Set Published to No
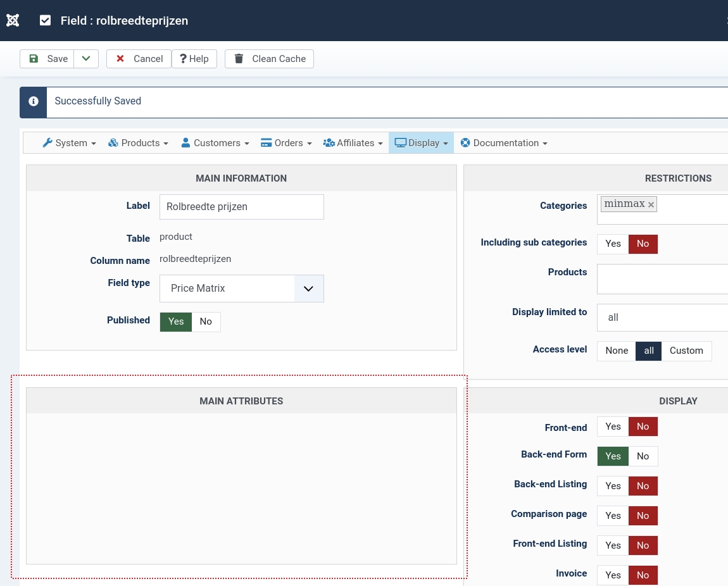Screen dimensions: 728x586 point(206,321)
